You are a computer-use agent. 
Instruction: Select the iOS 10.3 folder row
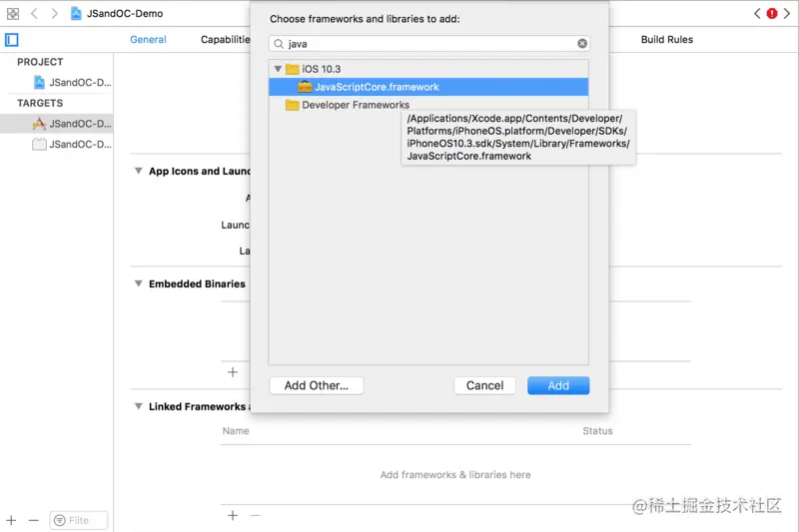tap(428, 69)
